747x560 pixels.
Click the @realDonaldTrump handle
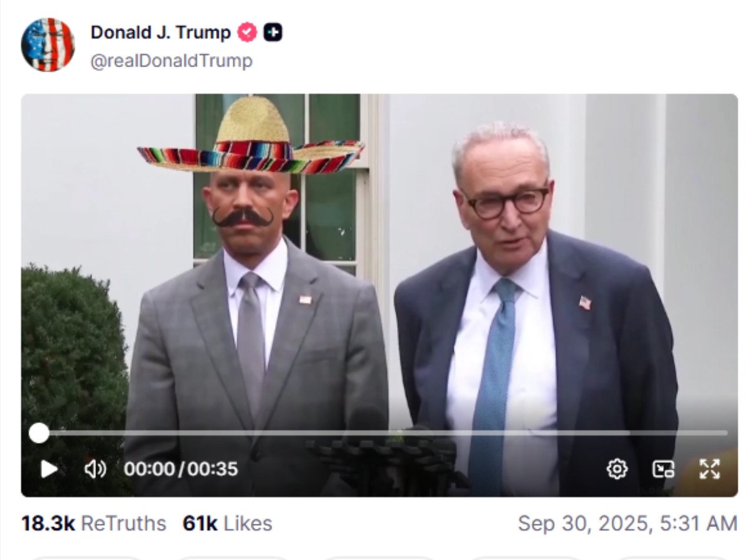point(171,61)
